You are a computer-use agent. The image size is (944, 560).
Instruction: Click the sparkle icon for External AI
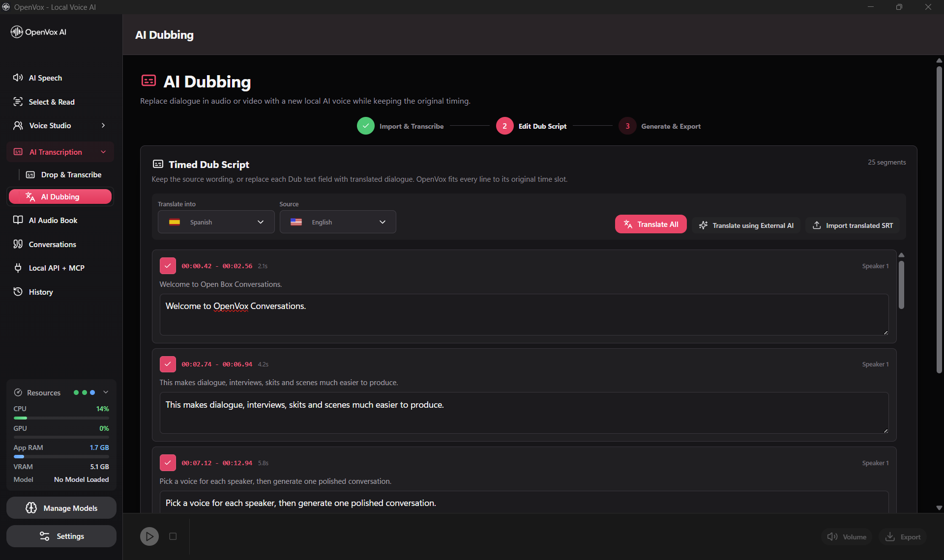click(x=704, y=225)
